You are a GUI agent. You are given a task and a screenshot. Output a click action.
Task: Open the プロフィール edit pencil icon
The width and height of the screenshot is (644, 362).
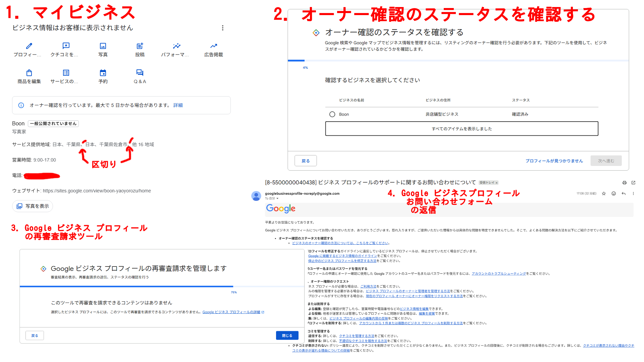point(29,46)
